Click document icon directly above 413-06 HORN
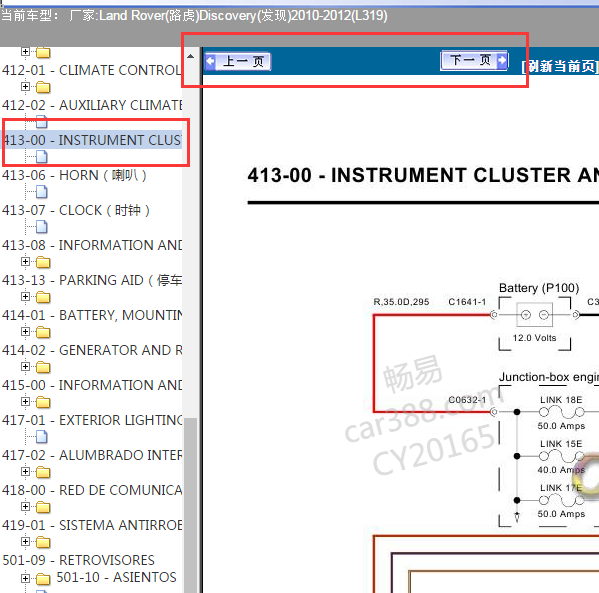The height and width of the screenshot is (593, 599). (42, 157)
